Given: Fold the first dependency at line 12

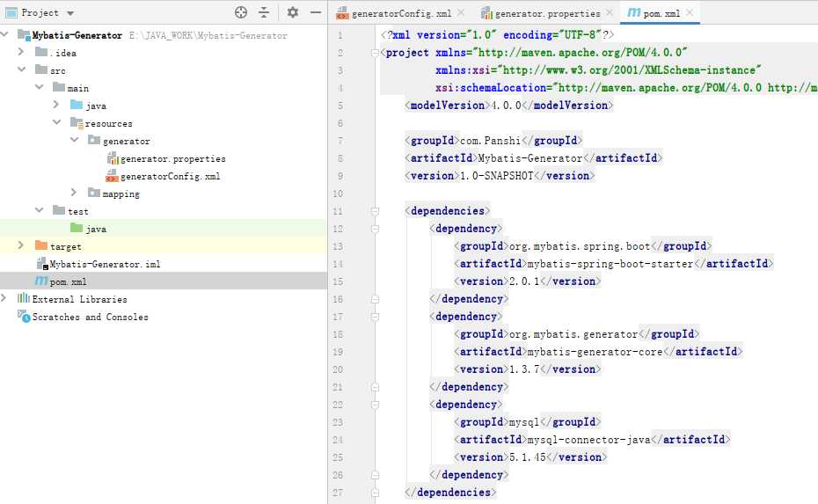Looking at the screenshot, I should pyautogui.click(x=375, y=229).
